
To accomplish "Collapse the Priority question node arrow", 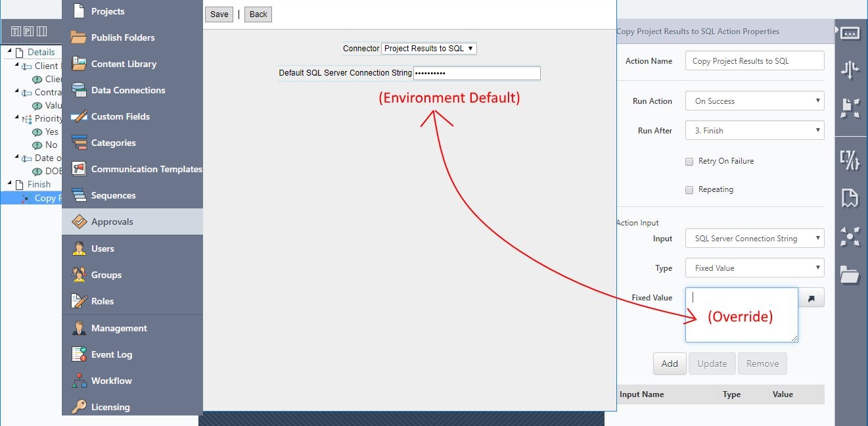I will (x=16, y=118).
